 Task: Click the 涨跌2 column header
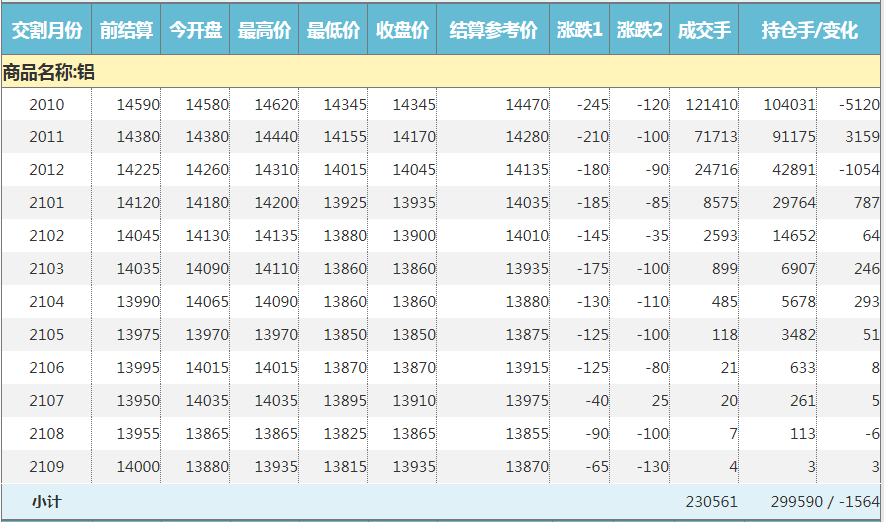point(640,30)
